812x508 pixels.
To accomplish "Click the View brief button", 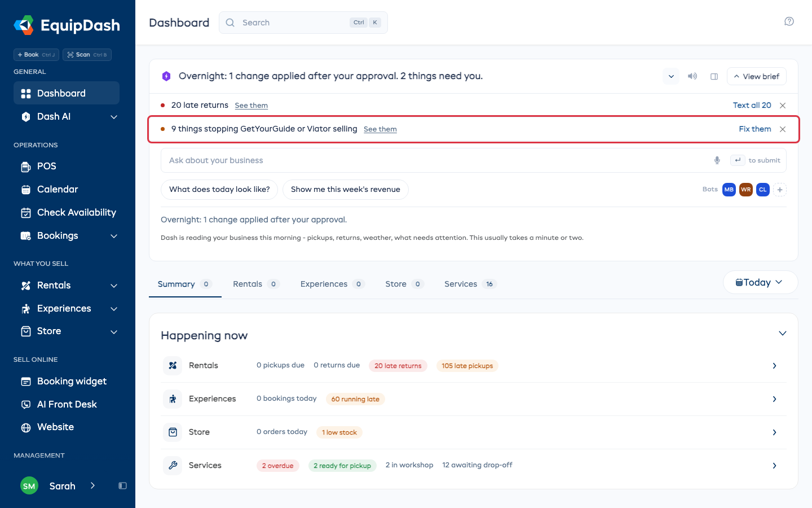I will coord(757,76).
